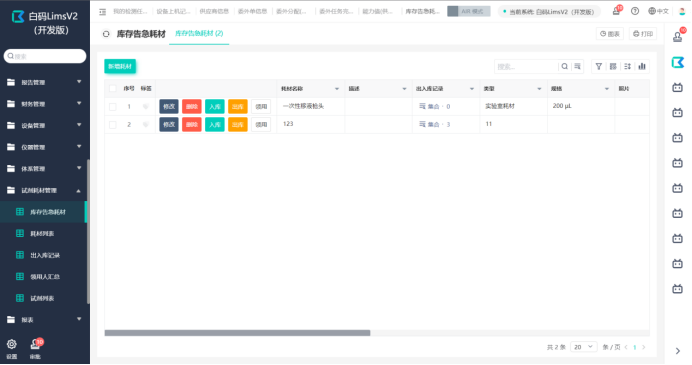Viewport: 692px width, 365px height.
Task: Expand the 财务管理 menu arrow
Action: [79, 103]
